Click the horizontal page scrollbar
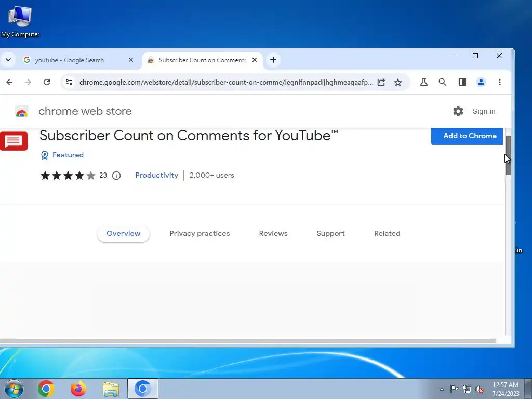Image resolution: width=532 pixels, height=399 pixels. (x=248, y=341)
